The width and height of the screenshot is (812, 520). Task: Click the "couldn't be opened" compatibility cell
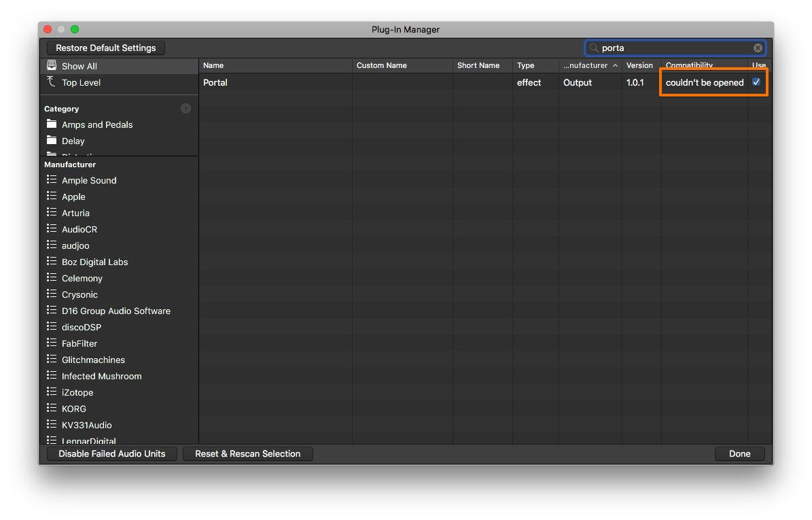704,82
